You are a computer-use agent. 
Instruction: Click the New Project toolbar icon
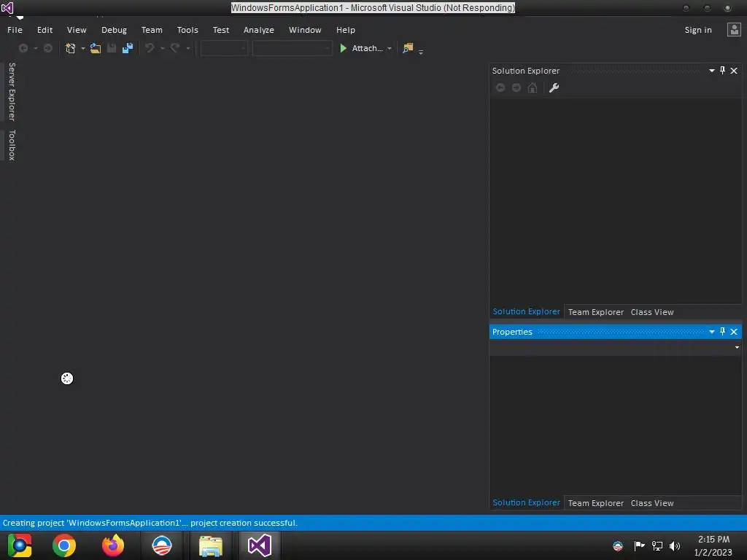[71, 48]
